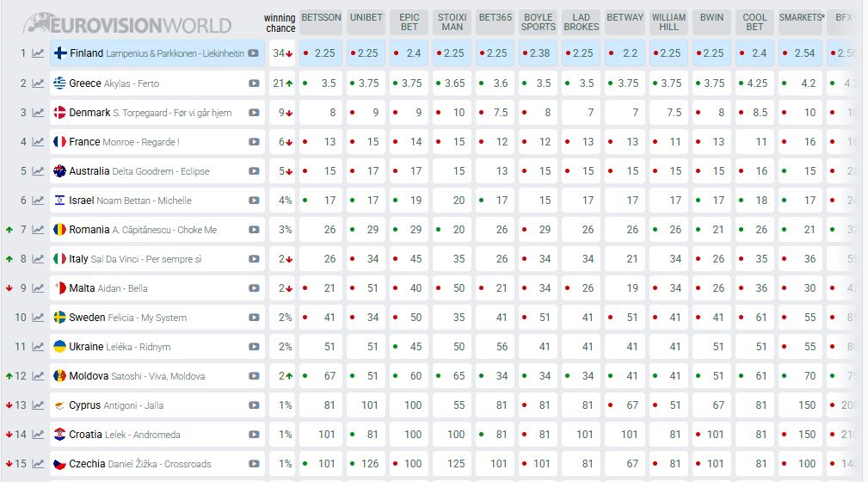This screenshot has width=868, height=482.
Task: Open Croatia's odds history chart icon
Action: point(38,435)
